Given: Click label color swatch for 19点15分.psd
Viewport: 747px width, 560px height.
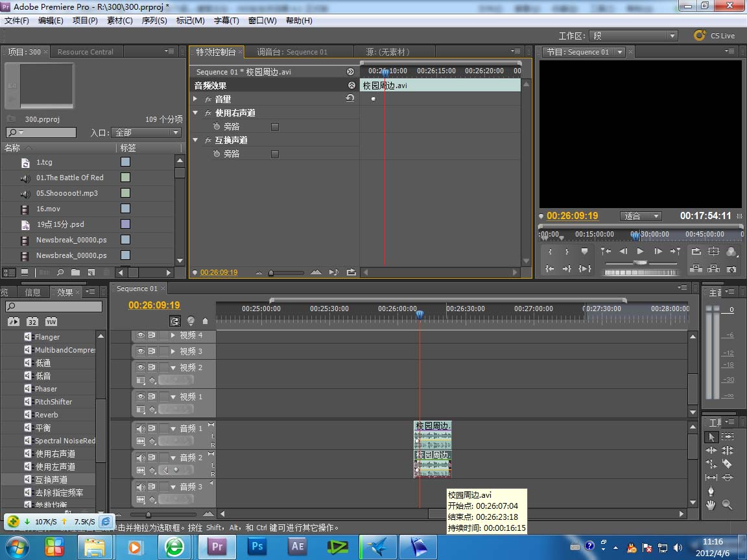Looking at the screenshot, I should point(125,224).
